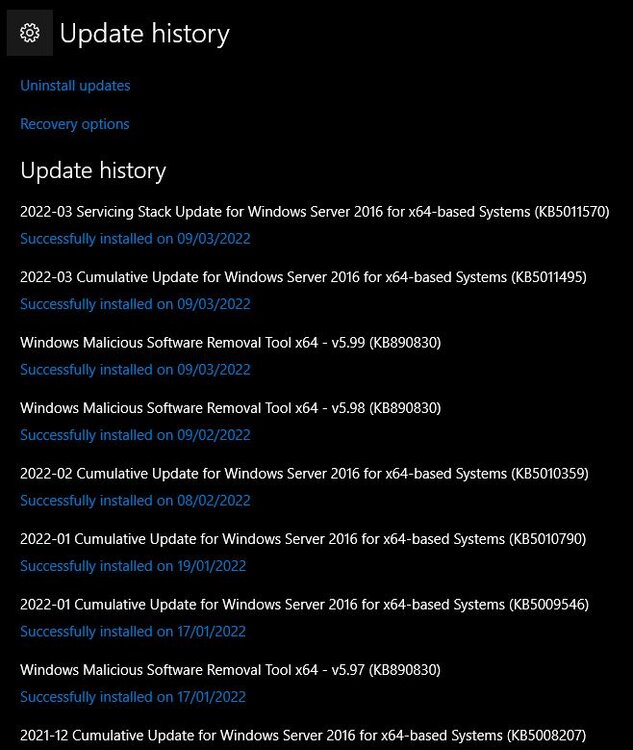Click install status under KB5011495 update
Viewport: 633px width, 750px height.
click(135, 304)
